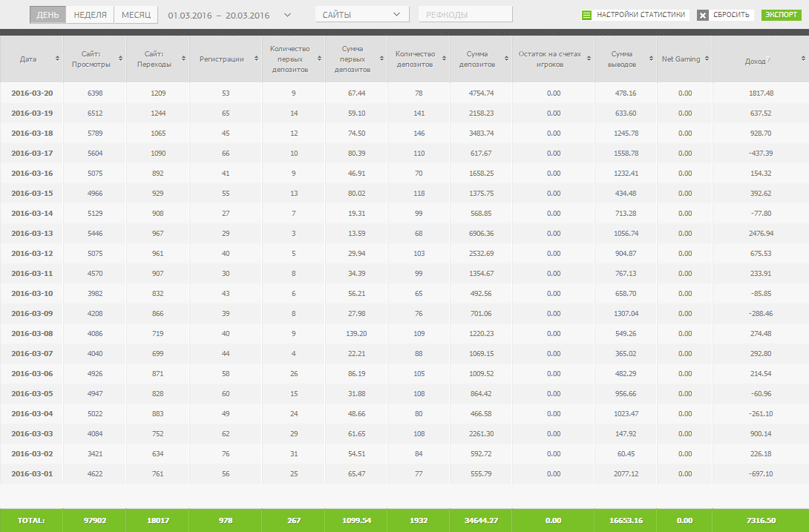The image size is (809, 532).
Task: Click total clicks 18017
Action: (x=158, y=520)
